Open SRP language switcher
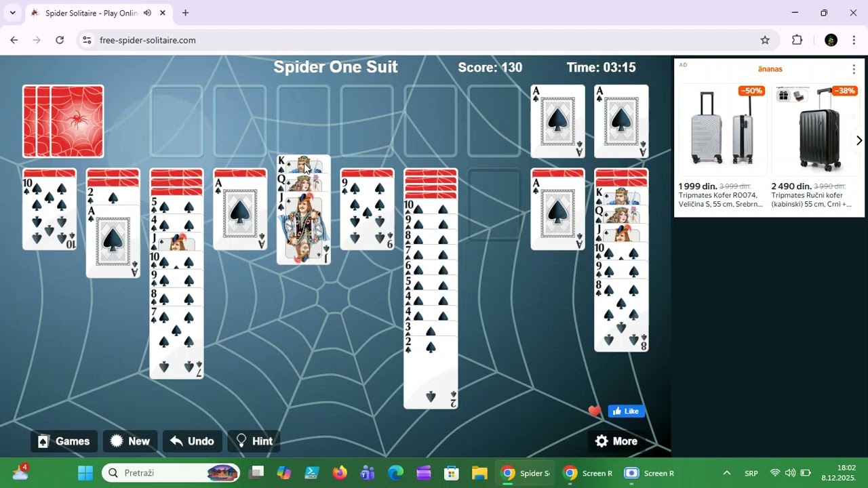This screenshot has width=868, height=488. click(751, 473)
